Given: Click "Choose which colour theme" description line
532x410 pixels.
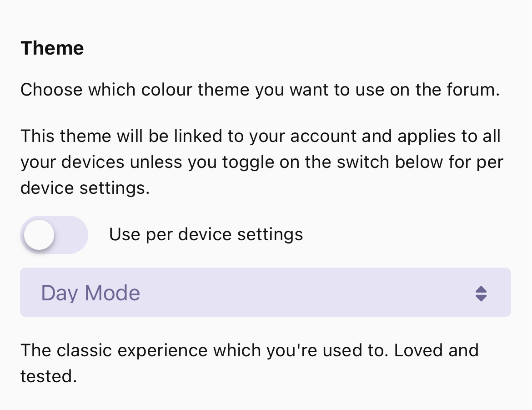Looking at the screenshot, I should click(260, 90).
